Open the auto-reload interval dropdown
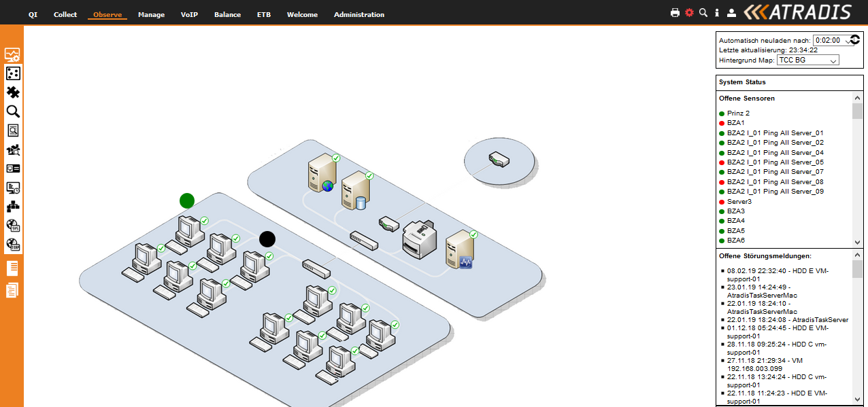 coord(833,40)
